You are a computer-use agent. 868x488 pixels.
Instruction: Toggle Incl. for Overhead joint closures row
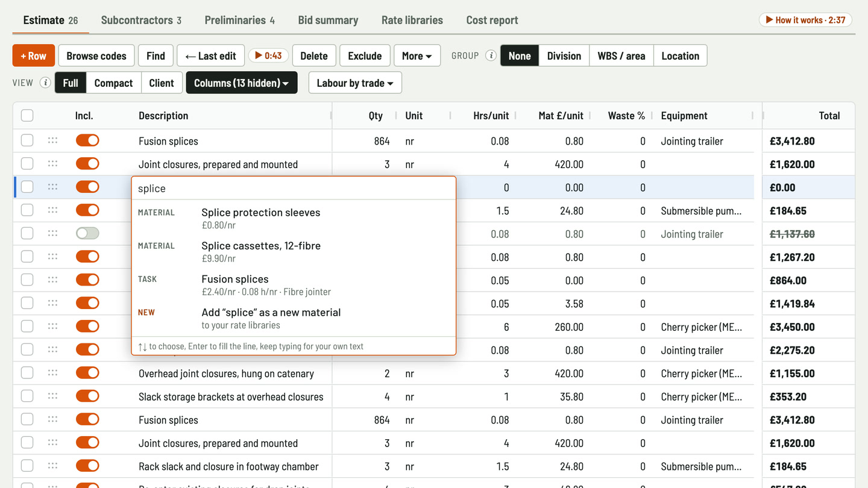click(x=87, y=374)
